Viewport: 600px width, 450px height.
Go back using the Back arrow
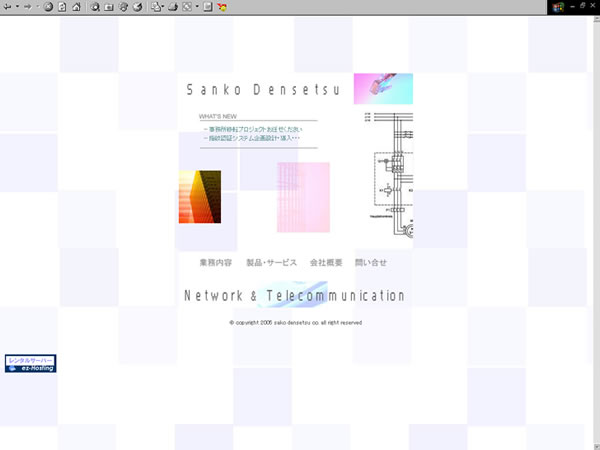pos(7,7)
